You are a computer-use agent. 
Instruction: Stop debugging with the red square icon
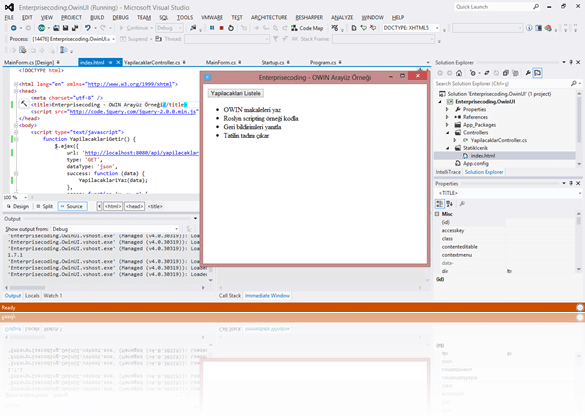tap(221, 28)
